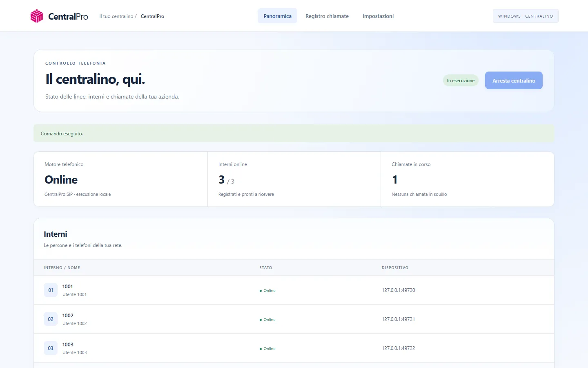
Task: Click the Arresta centralino button
Action: [514, 81]
